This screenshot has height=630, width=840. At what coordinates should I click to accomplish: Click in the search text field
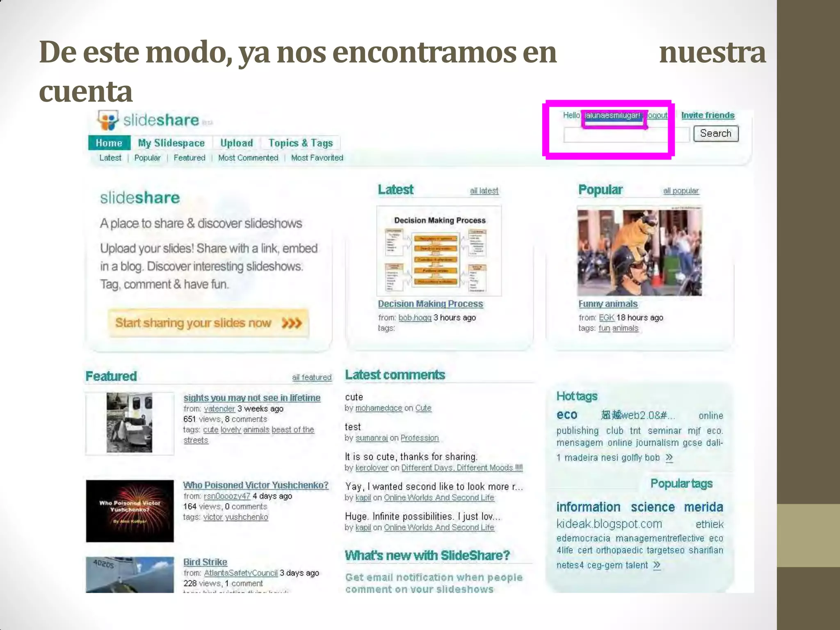[626, 135]
